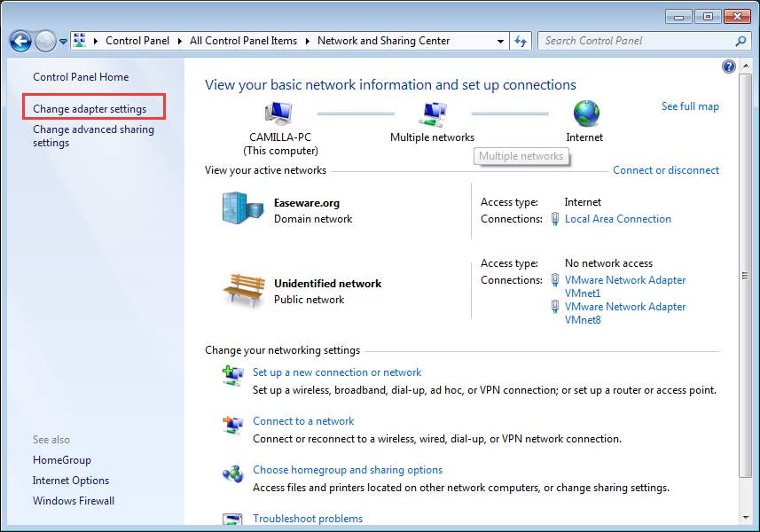The image size is (760, 532).
Task: Click the Multiple networks icon
Action: 432,111
